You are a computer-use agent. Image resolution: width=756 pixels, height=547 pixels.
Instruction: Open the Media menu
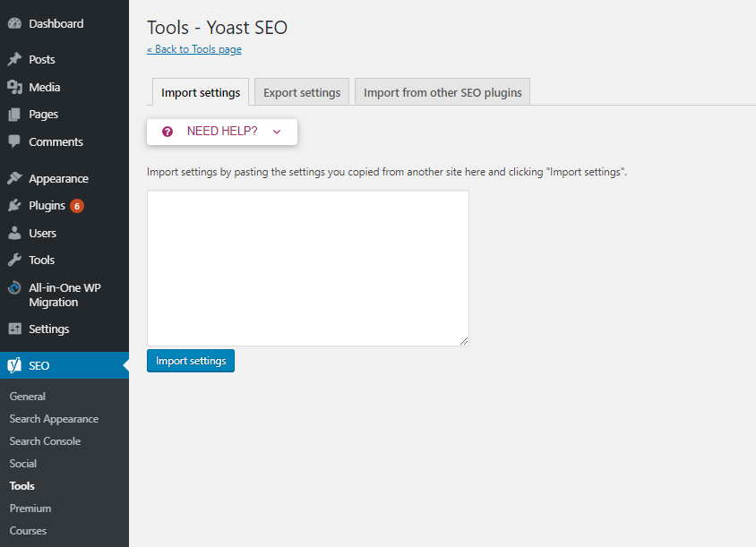[64, 87]
